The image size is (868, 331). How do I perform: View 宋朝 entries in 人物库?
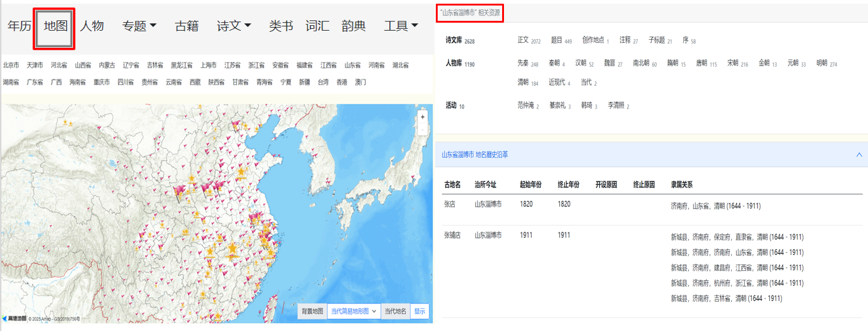tap(733, 63)
